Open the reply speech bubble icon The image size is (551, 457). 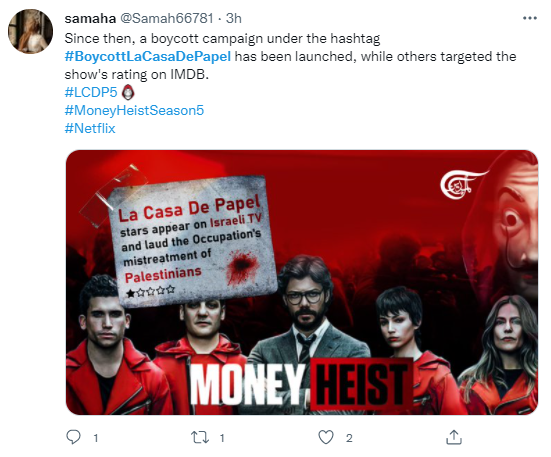tap(73, 437)
